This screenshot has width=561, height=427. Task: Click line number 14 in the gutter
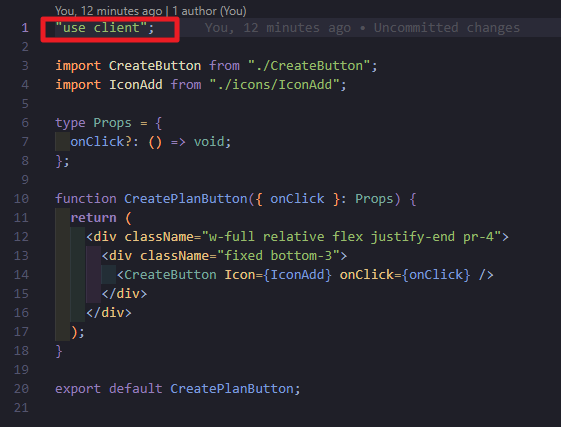21,275
